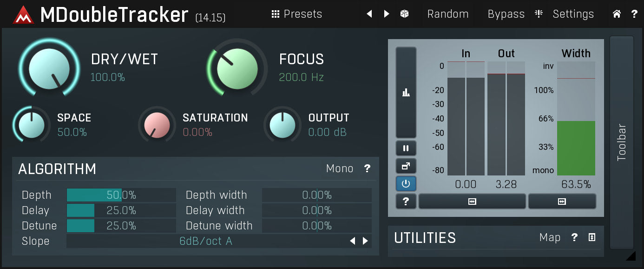644x269 pixels.
Task: Select next Slope option arrow
Action: point(366,241)
